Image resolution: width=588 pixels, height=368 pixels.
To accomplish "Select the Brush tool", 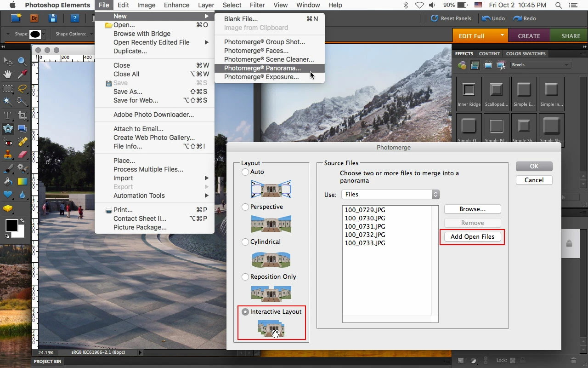I will point(7,168).
